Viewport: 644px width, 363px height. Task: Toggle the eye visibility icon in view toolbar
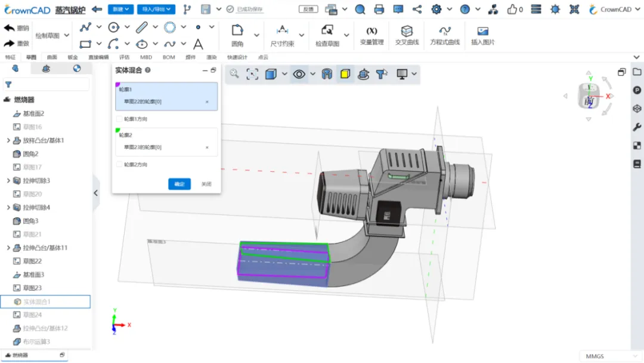point(299,74)
